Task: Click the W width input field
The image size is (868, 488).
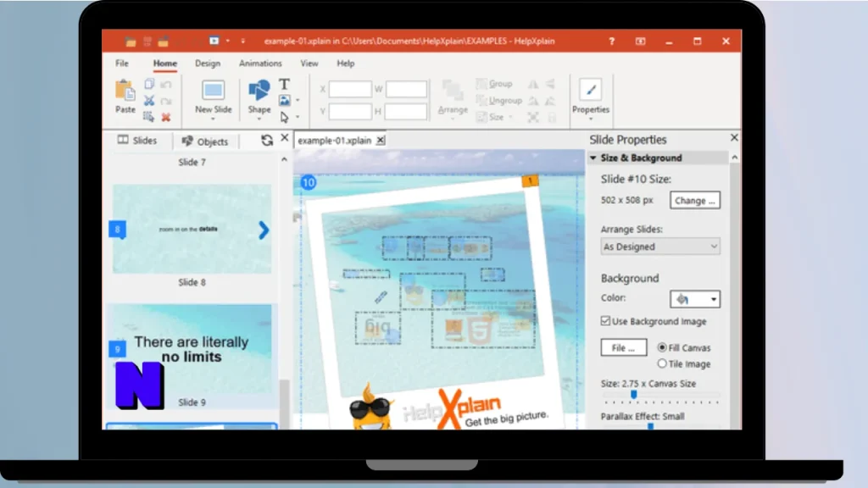Action: pos(406,89)
